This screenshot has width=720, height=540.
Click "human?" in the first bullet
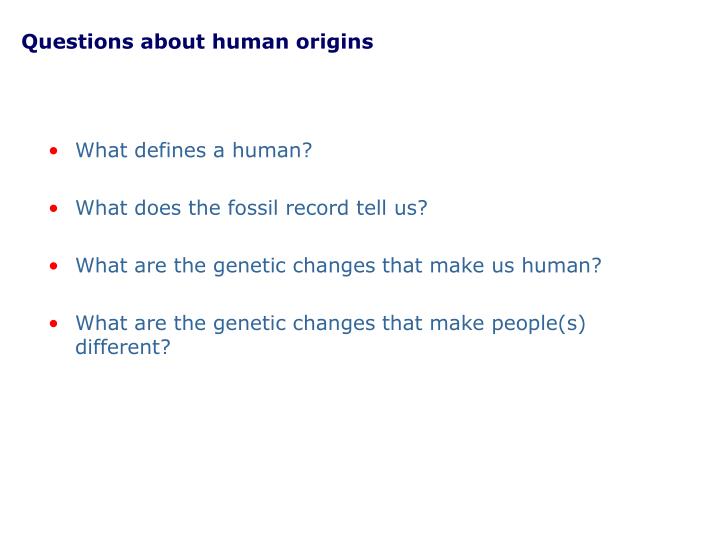[272, 150]
